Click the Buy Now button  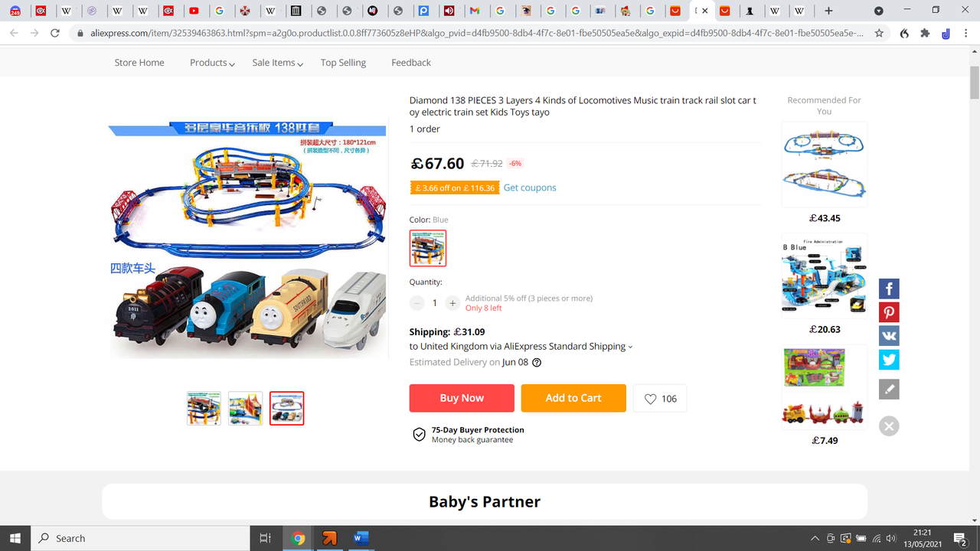462,398
